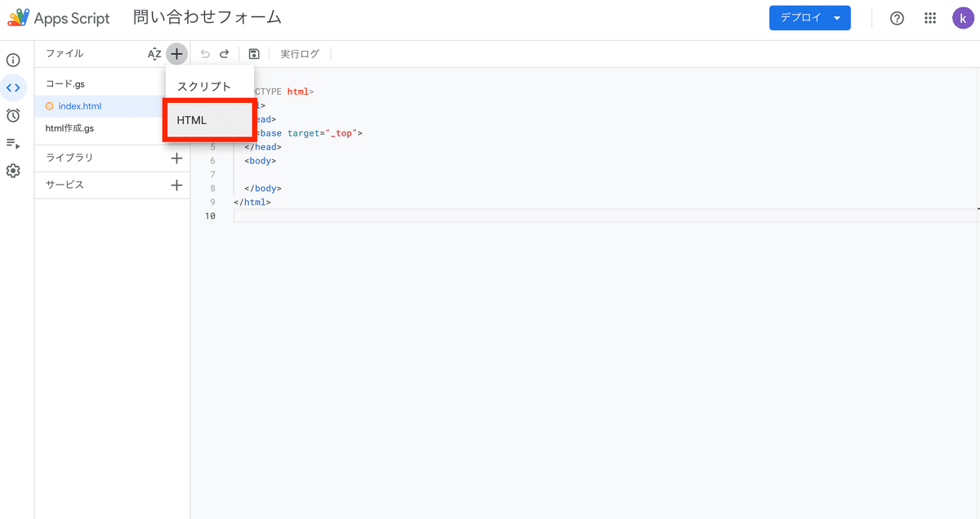Add a library with its plus icon

click(176, 159)
